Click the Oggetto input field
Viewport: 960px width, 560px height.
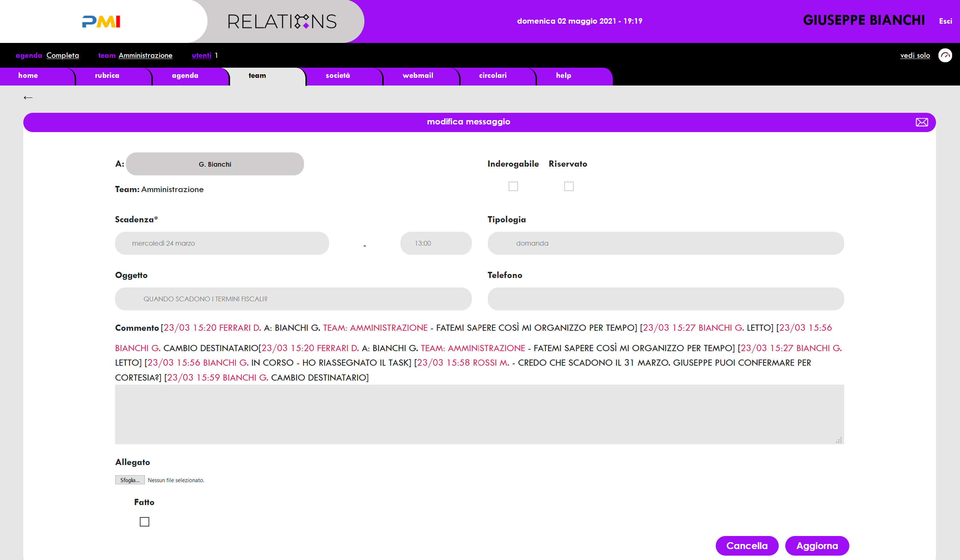(293, 299)
